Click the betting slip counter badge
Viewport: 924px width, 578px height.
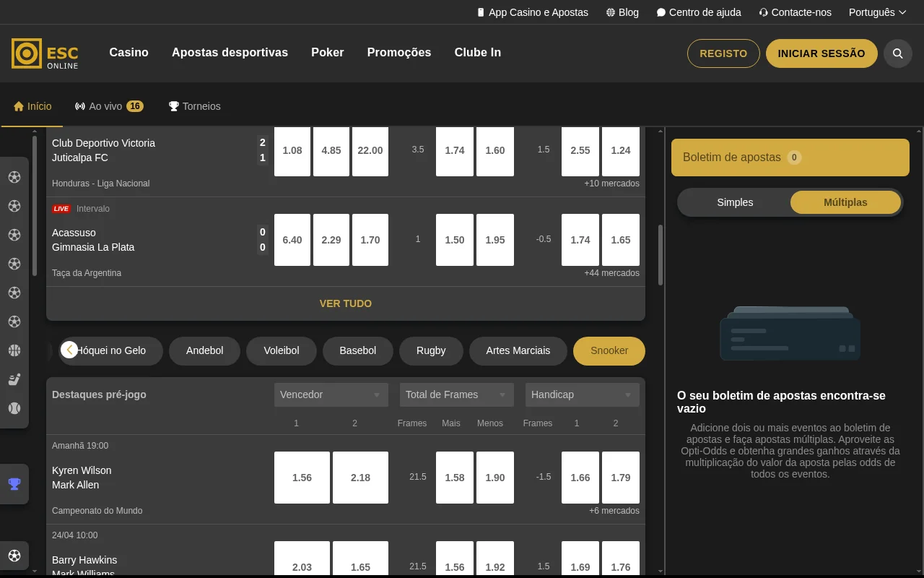(794, 158)
